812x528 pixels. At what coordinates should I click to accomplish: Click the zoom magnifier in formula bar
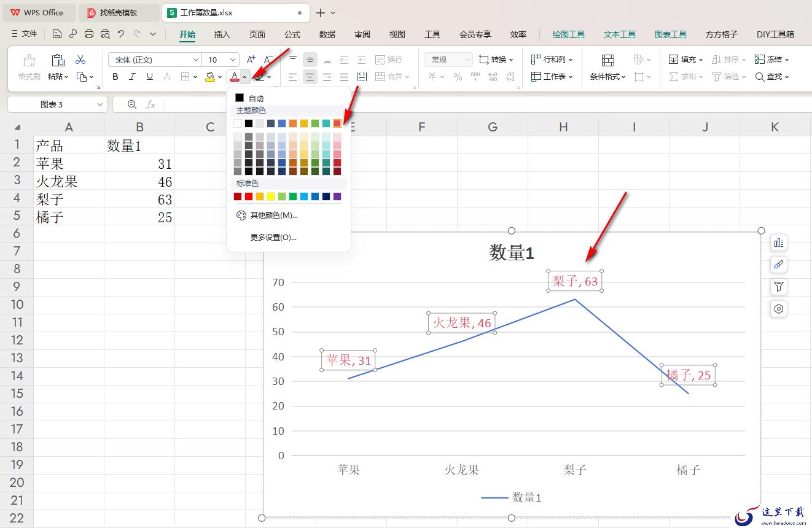click(x=131, y=104)
